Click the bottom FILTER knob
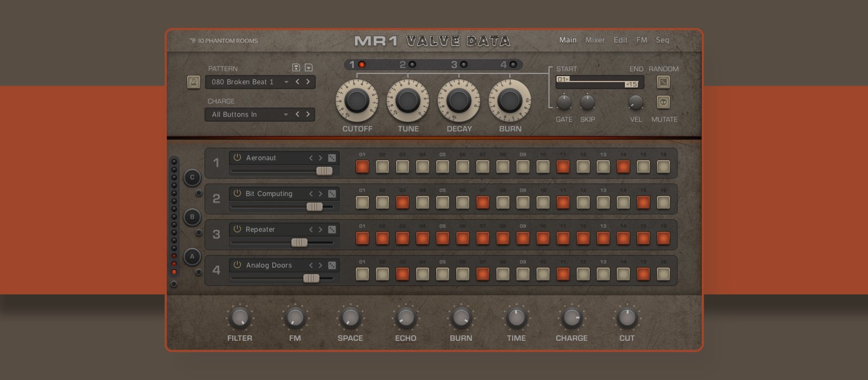The height and width of the screenshot is (380, 868). point(239,318)
